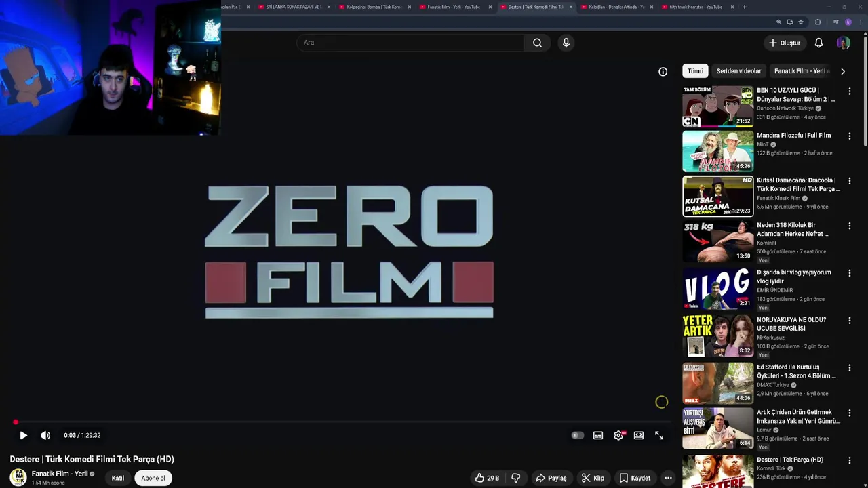The width and height of the screenshot is (868, 488).
Task: Switch to Keloğlan - Denizler Altında browser tab
Action: (616, 7)
